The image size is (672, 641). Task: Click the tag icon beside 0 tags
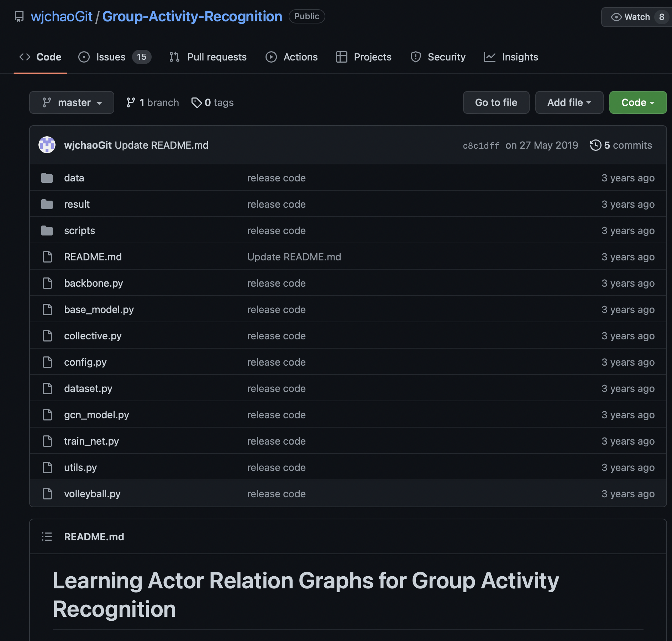point(196,102)
